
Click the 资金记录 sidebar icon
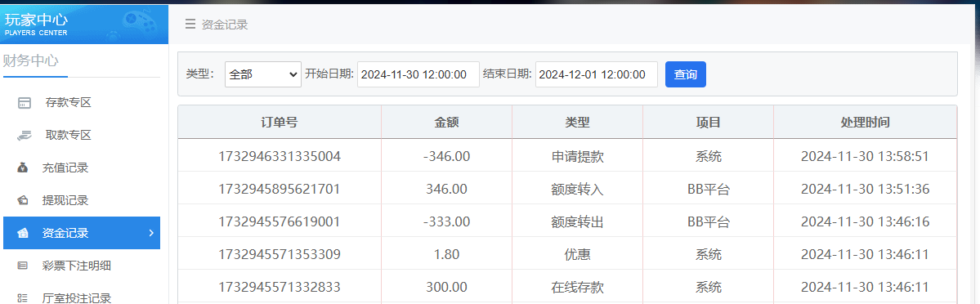(x=23, y=234)
